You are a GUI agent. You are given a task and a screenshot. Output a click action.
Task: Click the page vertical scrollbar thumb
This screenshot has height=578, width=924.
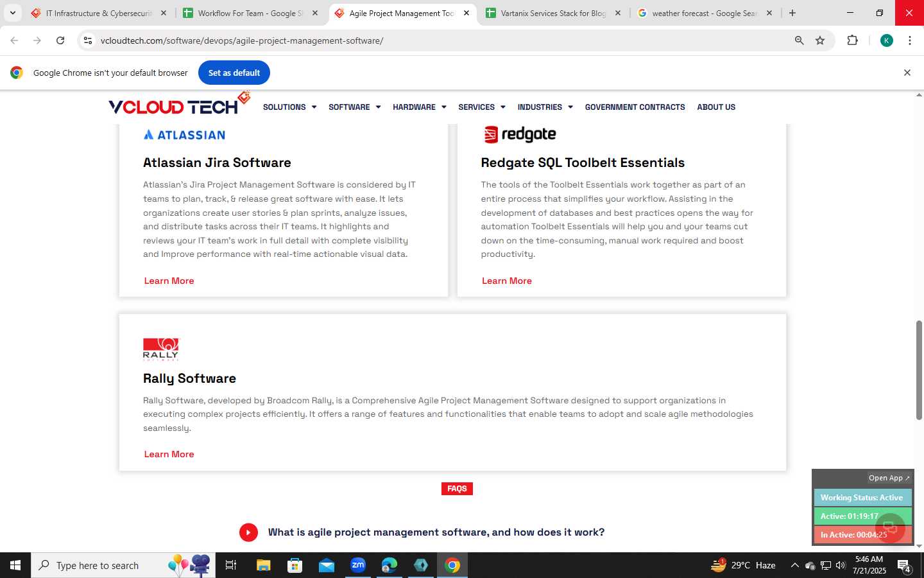point(919,369)
